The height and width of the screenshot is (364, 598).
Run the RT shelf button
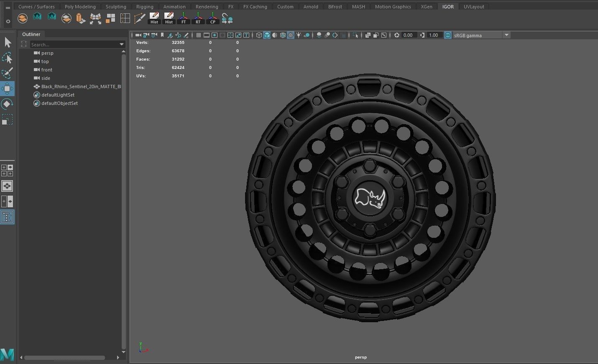(198, 18)
